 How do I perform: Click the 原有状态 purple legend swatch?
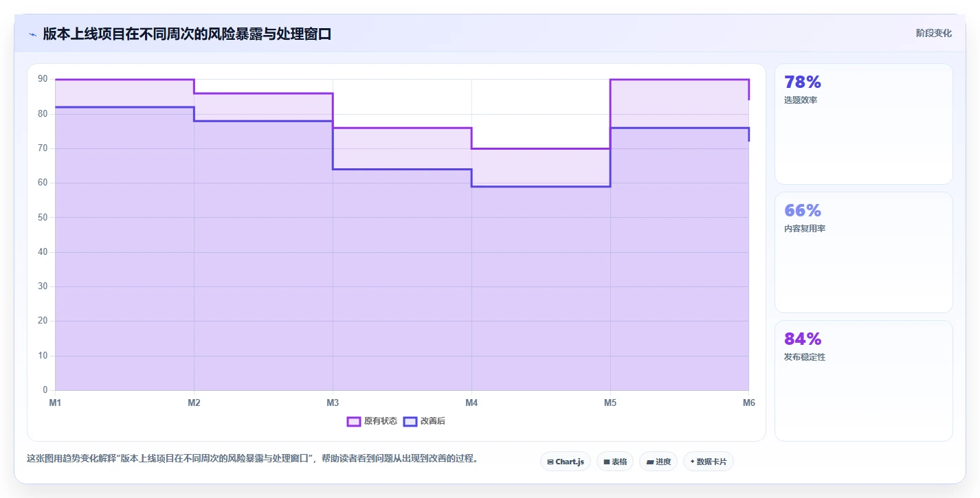[354, 421]
